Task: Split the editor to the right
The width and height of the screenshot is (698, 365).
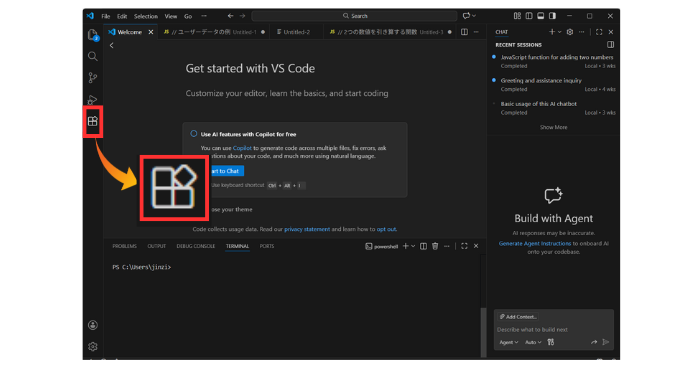Action: coord(464,32)
